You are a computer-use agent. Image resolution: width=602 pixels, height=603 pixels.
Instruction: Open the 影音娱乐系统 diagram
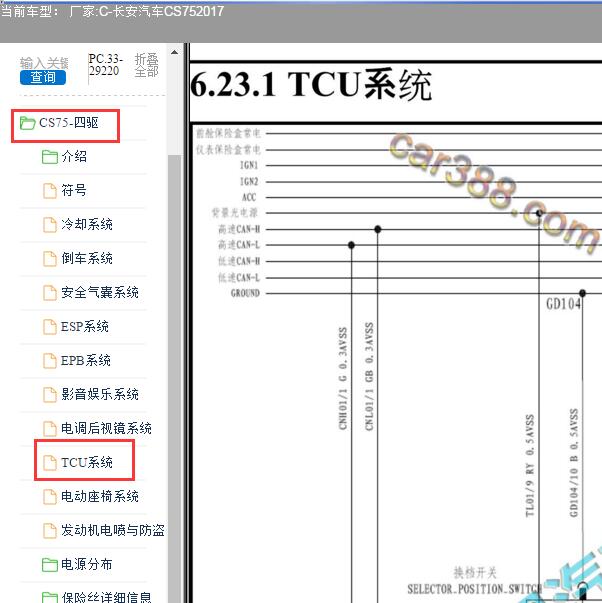(100, 394)
